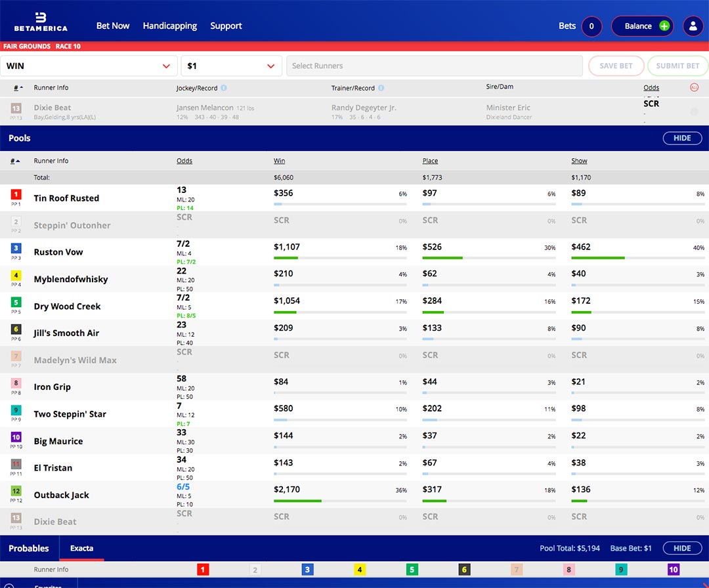Screen dimensions: 709x588
Task: Click green number 12 badge for Outback Jack
Action: [16, 491]
